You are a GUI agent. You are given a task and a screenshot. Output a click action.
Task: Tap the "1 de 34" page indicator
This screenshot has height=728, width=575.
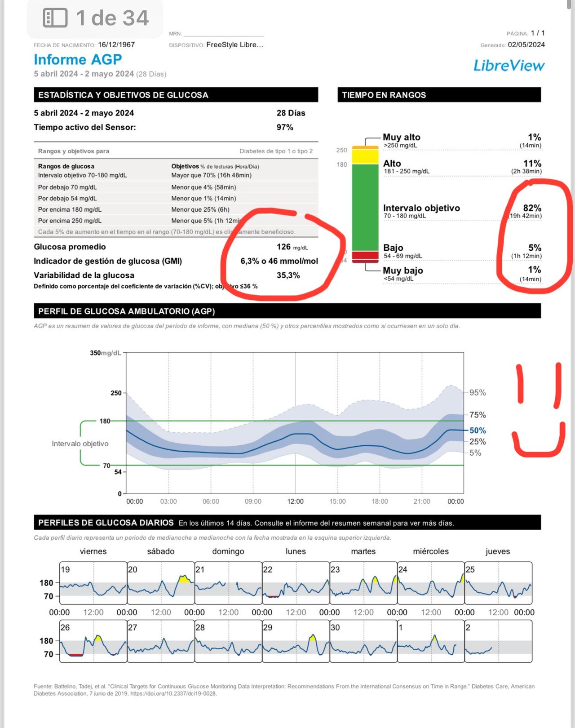coord(112,18)
